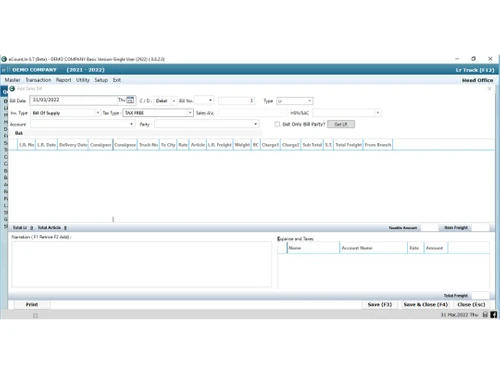This screenshot has width=500, height=375.
Task: Click the Weight column header
Action: 242,145
